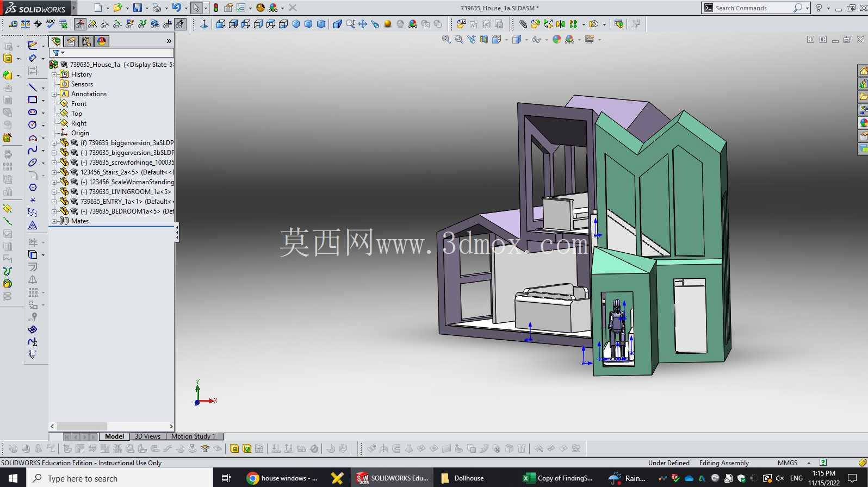Click the feature tree horizontal scrollbar
The image size is (868, 487).
(x=111, y=427)
